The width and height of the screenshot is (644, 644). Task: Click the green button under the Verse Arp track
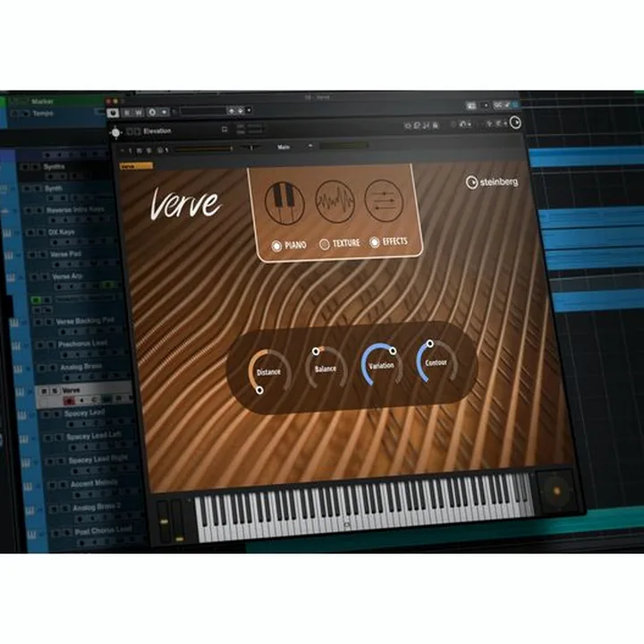pos(36,301)
